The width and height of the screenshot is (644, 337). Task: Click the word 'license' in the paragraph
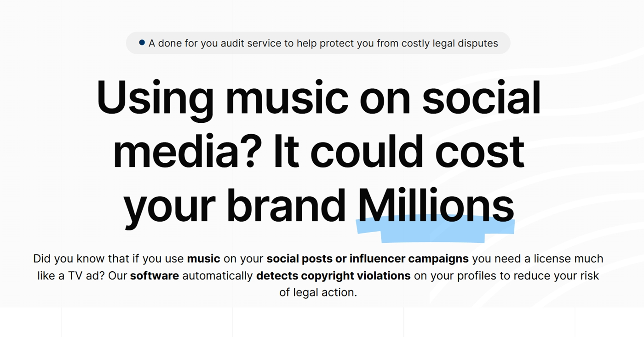(x=551, y=259)
